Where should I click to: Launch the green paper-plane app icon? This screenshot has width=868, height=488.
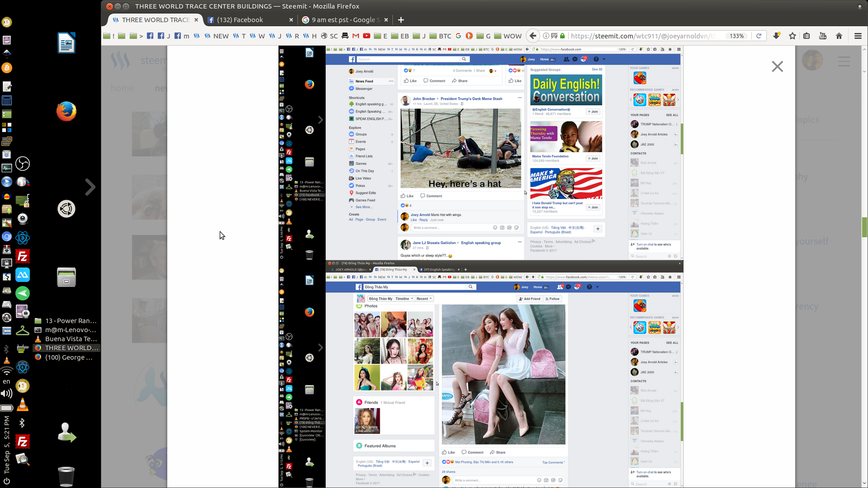pyautogui.click(x=23, y=293)
